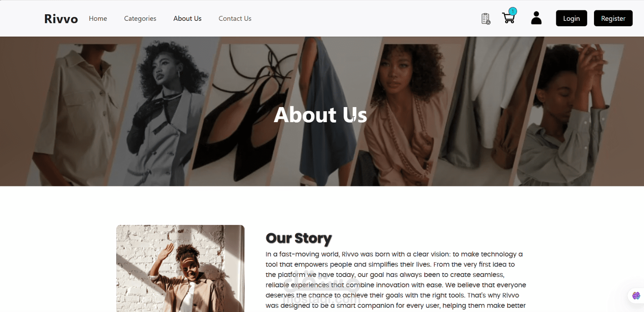Click the About Us banner heading

320,115
